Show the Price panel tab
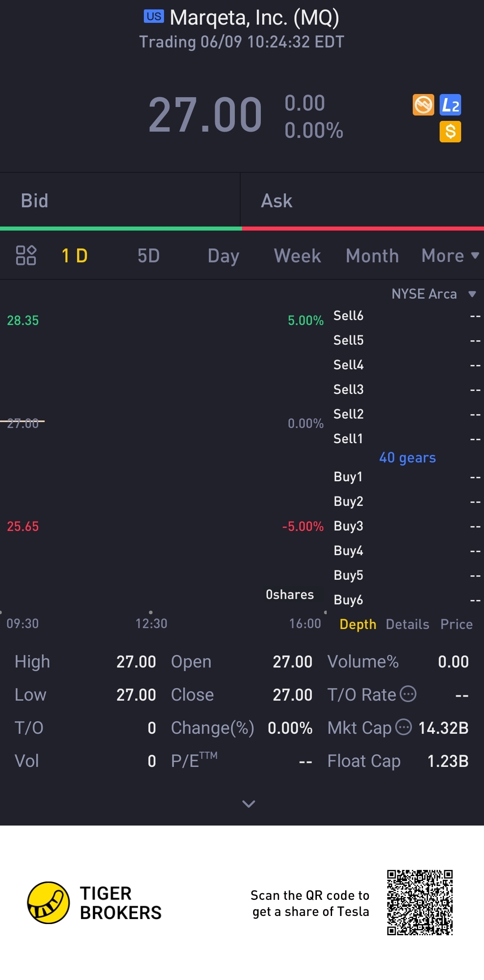This screenshot has height=980, width=484. (x=456, y=624)
